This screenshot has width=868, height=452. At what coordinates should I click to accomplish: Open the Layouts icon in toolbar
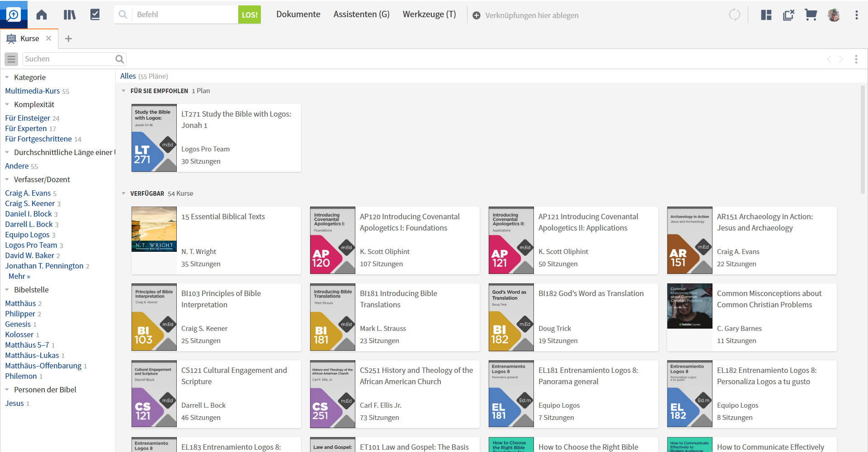[x=766, y=15]
